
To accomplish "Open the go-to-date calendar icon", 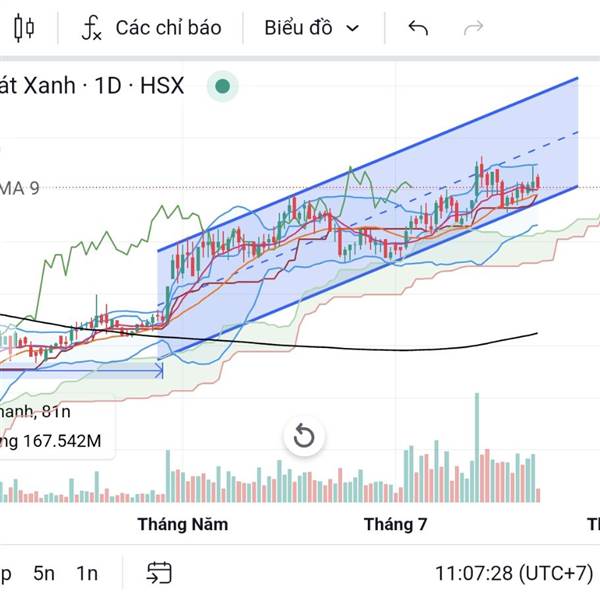I will click(158, 573).
